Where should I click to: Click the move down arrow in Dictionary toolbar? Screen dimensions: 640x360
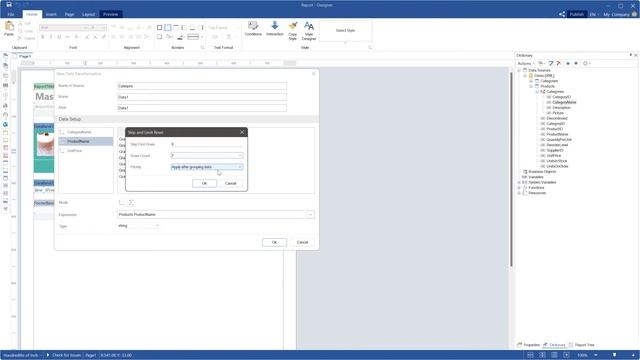pyautogui.click(x=576, y=63)
